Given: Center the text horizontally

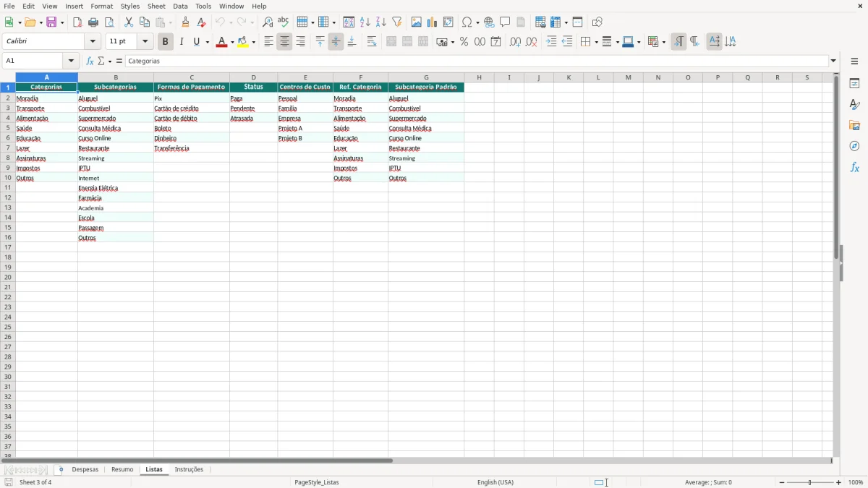Looking at the screenshot, I should (284, 42).
